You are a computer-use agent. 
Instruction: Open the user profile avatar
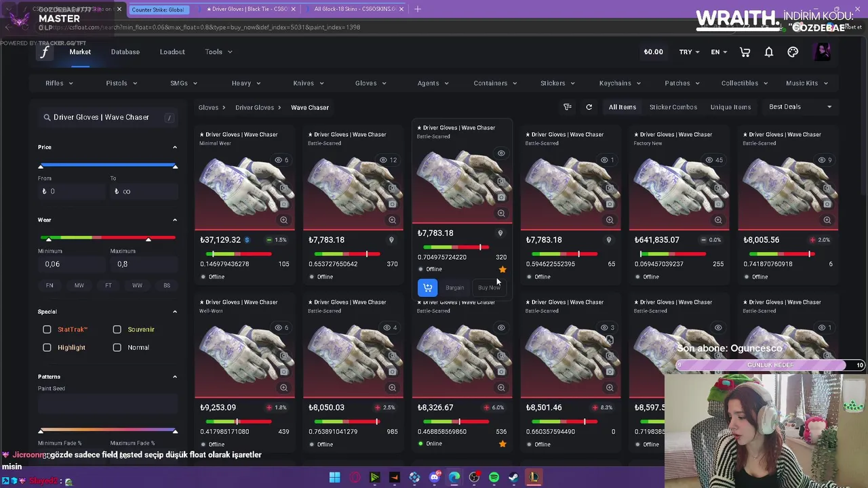(822, 52)
